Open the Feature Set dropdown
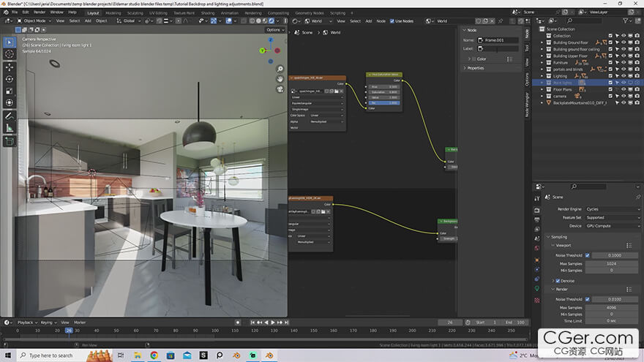This screenshot has width=644, height=362. click(613, 217)
